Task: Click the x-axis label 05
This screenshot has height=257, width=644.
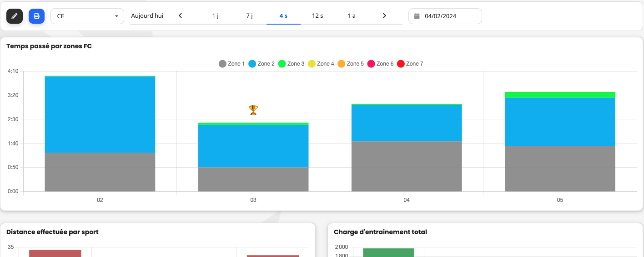Action: click(x=560, y=200)
